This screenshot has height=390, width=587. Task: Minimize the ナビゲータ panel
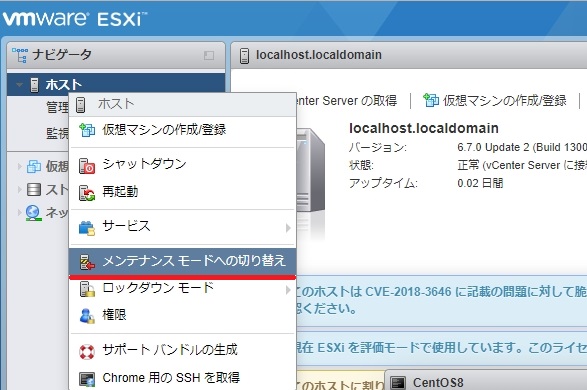209,55
